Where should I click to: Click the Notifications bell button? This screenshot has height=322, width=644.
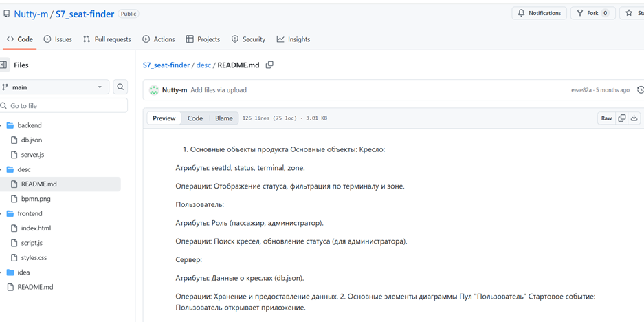(539, 13)
